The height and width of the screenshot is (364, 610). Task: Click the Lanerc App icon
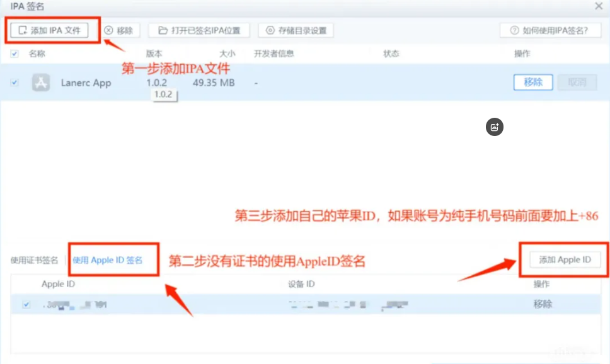pyautogui.click(x=41, y=82)
